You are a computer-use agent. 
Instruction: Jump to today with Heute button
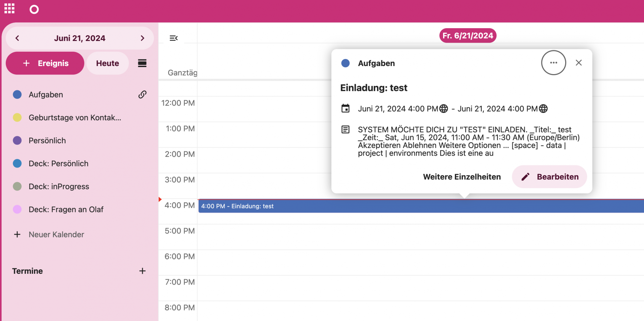click(x=107, y=63)
